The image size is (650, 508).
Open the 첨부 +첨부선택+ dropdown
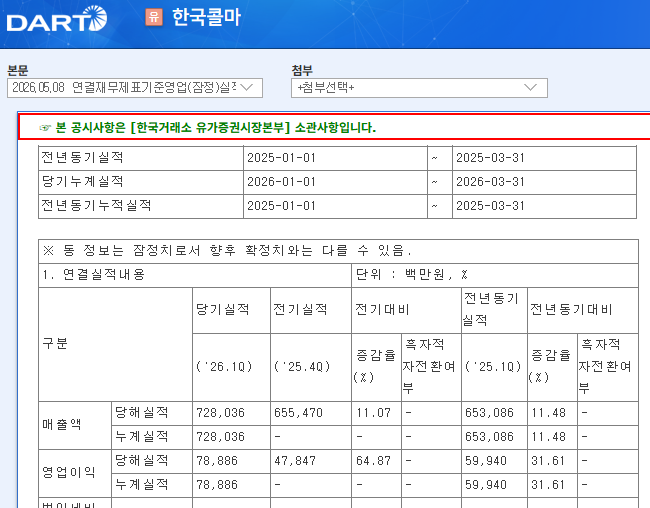(419, 88)
